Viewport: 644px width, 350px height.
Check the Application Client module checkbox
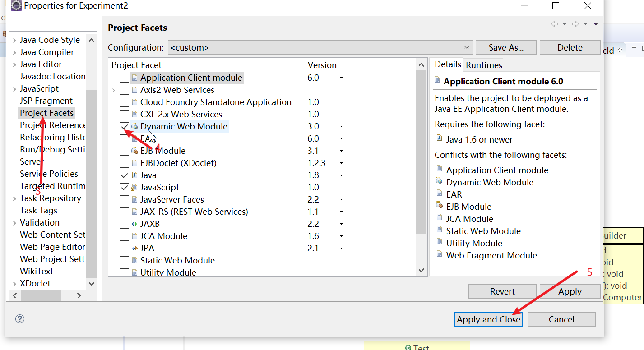pos(125,78)
